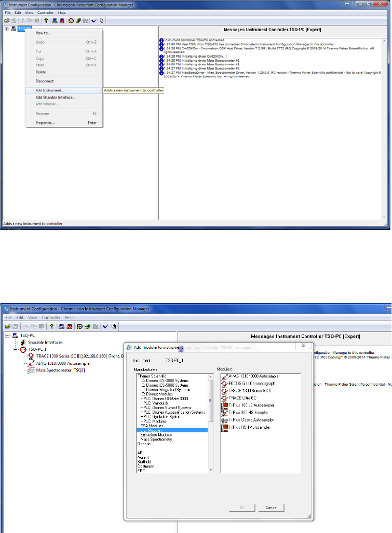This screenshot has width=392, height=533.
Task: Open Help menu in Add-module window
Action: coord(70,318)
